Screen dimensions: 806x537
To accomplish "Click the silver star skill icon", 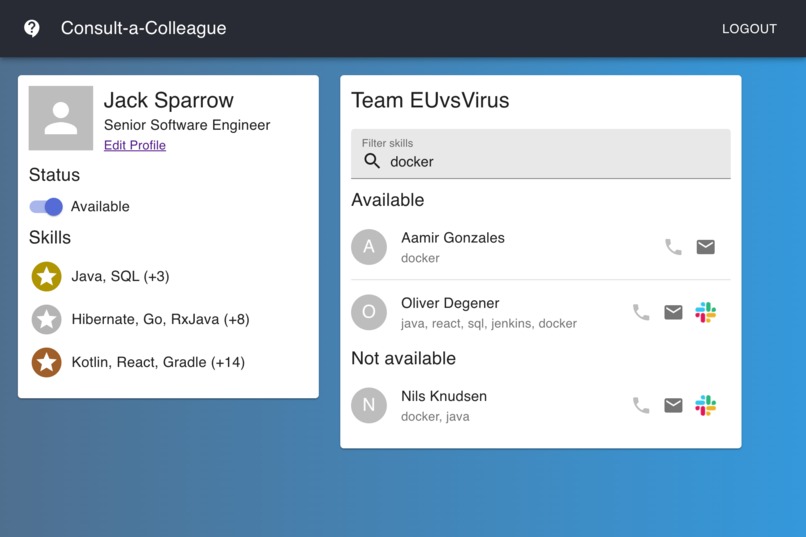I will (x=46, y=319).
